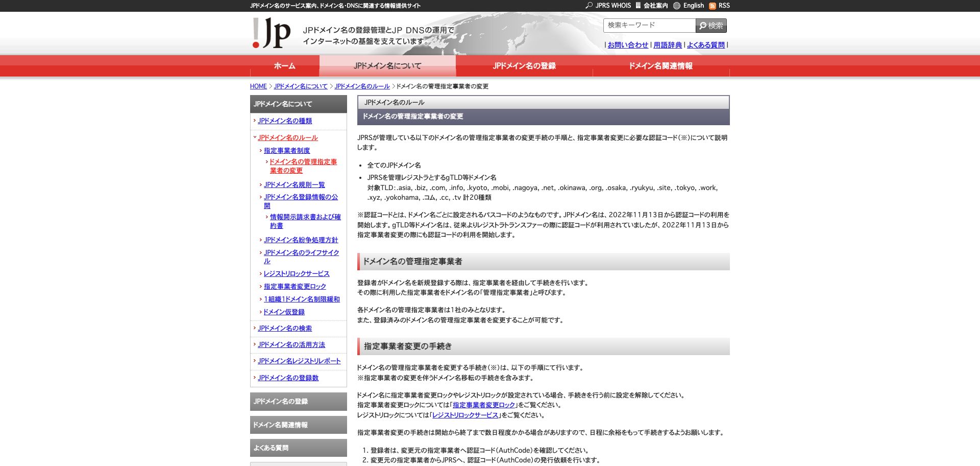
Task: Click JPドメイン名について in the breadcrumb
Action: click(x=301, y=86)
